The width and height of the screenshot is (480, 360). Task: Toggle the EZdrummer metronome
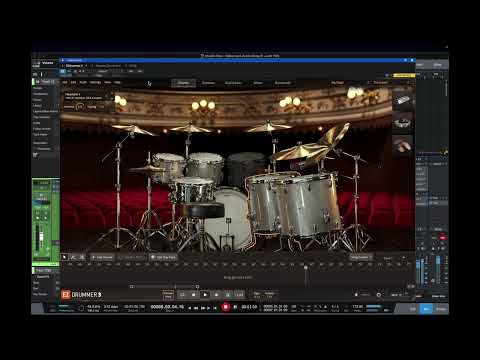[x=227, y=295]
